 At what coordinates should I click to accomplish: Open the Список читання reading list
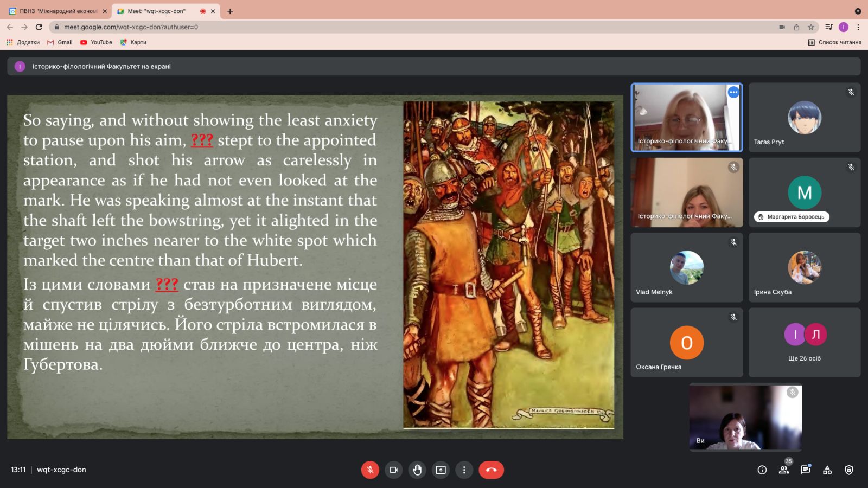pyautogui.click(x=834, y=42)
